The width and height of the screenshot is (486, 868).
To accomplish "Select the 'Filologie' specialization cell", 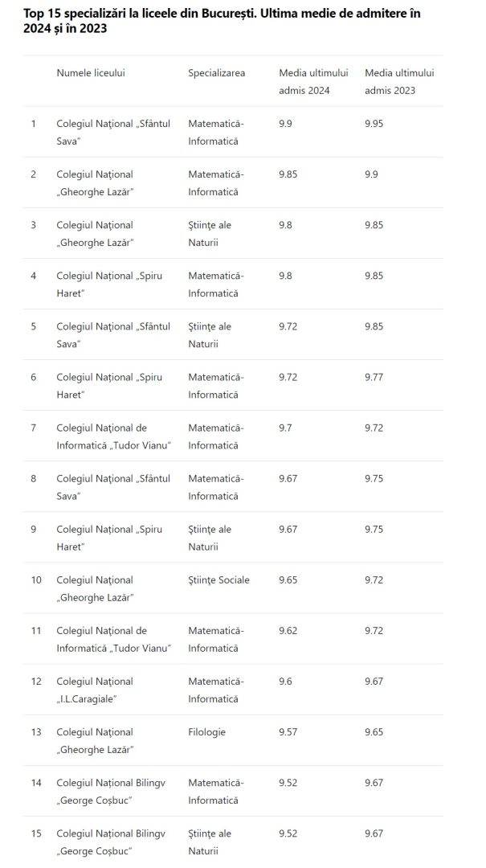I will pyautogui.click(x=206, y=731).
